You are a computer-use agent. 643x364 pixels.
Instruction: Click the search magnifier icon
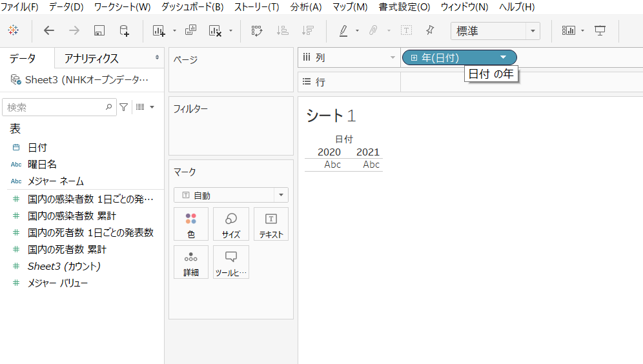(108, 107)
